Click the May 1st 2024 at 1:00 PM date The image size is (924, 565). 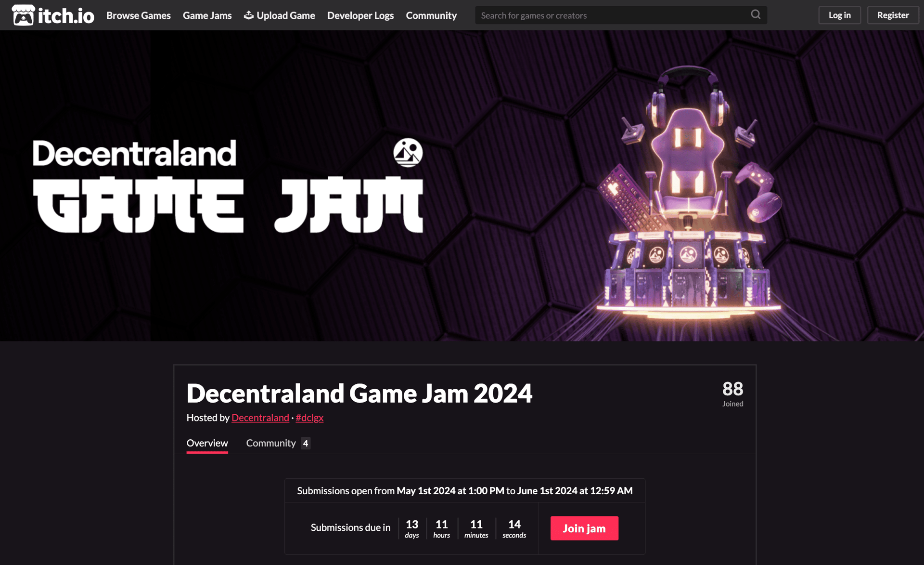tap(450, 491)
